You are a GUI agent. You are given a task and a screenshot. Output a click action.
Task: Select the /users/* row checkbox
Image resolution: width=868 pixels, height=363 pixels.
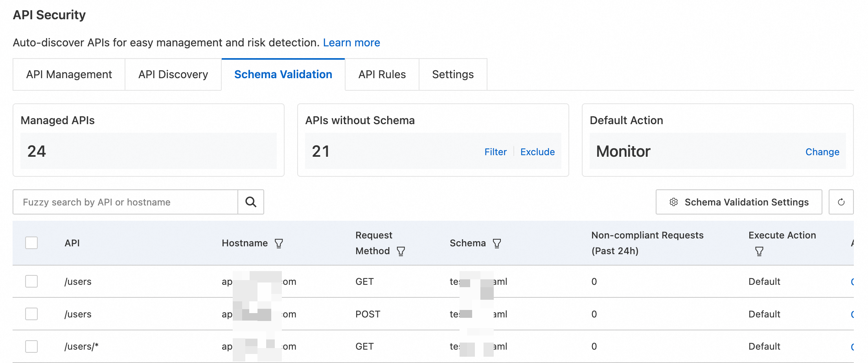coord(31,346)
